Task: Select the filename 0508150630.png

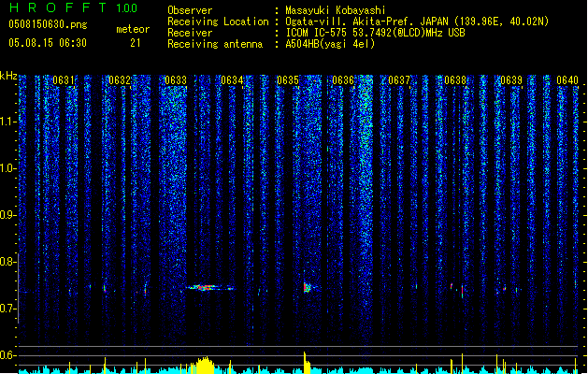Action: (x=48, y=24)
